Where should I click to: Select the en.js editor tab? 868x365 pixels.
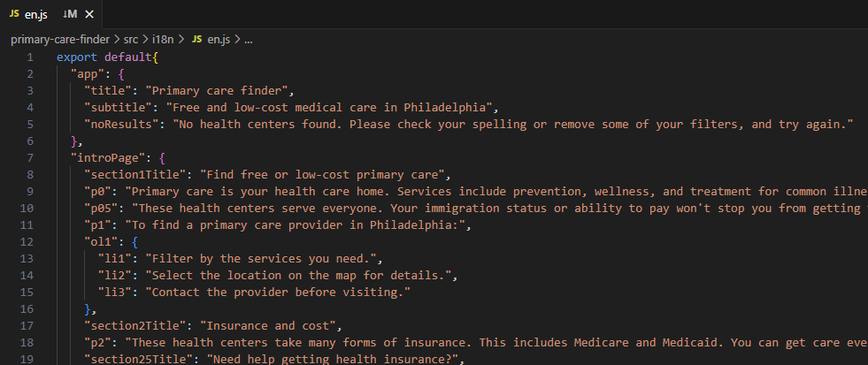click(51, 14)
